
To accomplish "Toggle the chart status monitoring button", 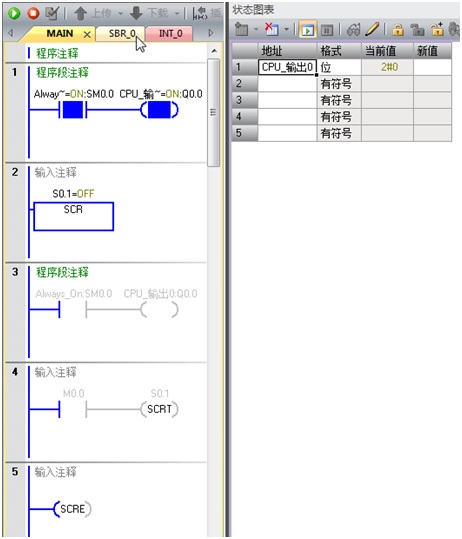I will pyautogui.click(x=308, y=30).
